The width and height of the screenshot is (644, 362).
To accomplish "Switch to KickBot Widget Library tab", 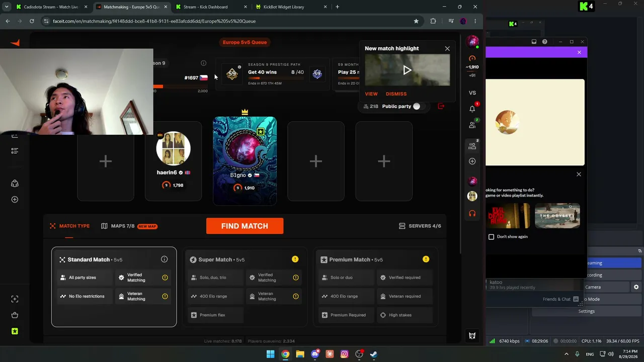I will 291,7.
